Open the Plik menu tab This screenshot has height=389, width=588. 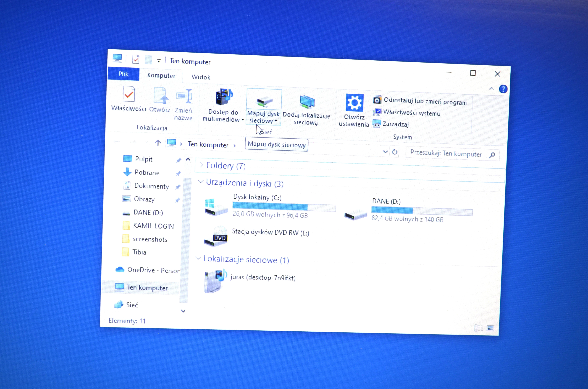coord(123,74)
